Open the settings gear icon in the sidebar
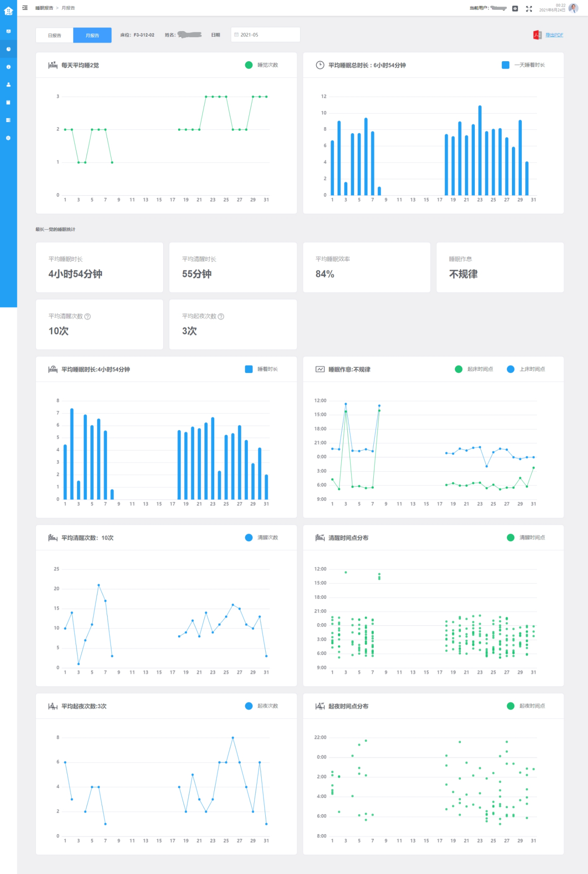The image size is (588, 874). click(x=8, y=138)
